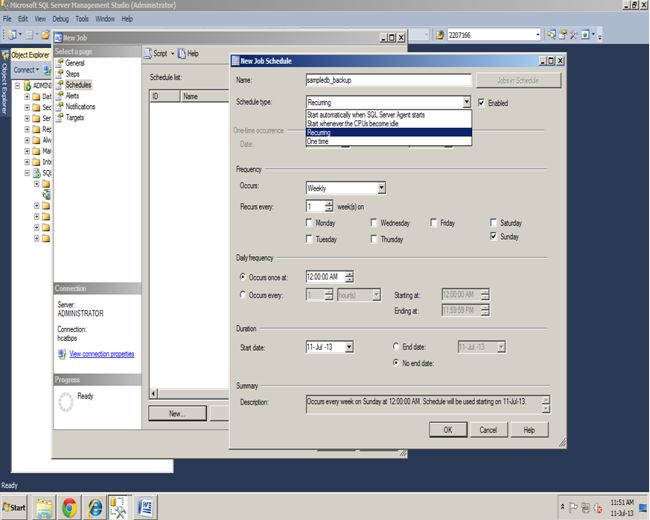The width and height of the screenshot is (650, 520).
Task: Select the 'End date' radio button
Action: pos(396,346)
